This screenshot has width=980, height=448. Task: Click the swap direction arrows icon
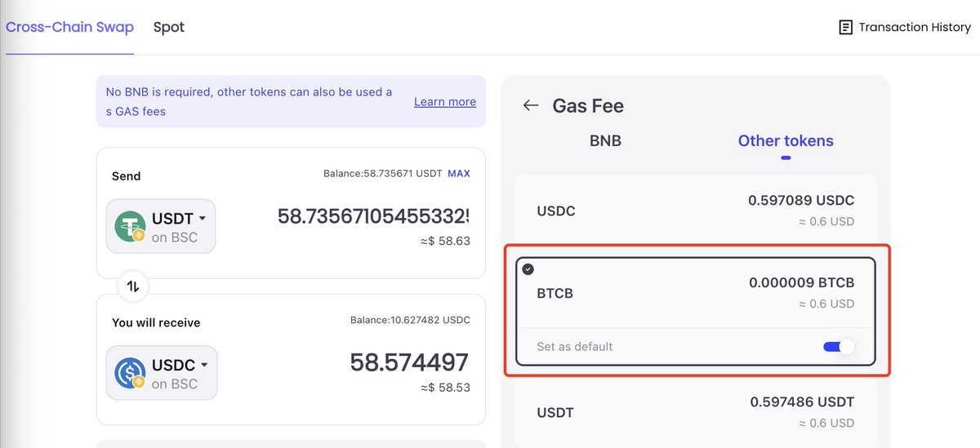(x=134, y=286)
